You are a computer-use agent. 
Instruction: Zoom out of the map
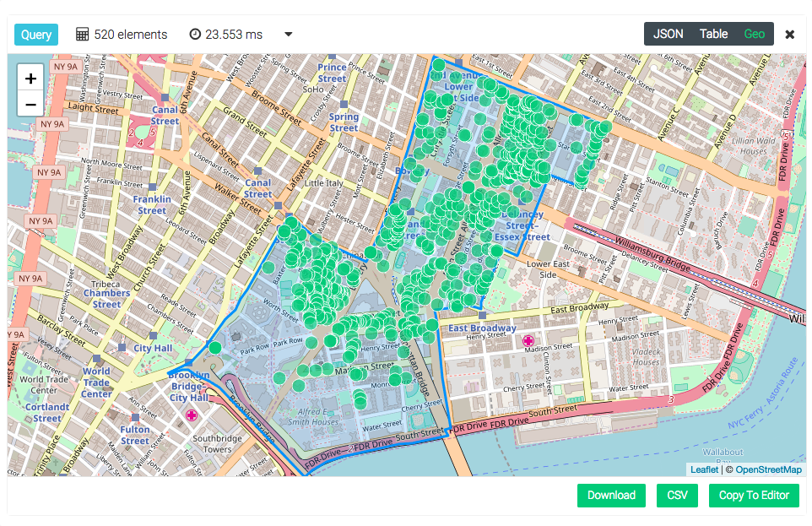(30, 105)
